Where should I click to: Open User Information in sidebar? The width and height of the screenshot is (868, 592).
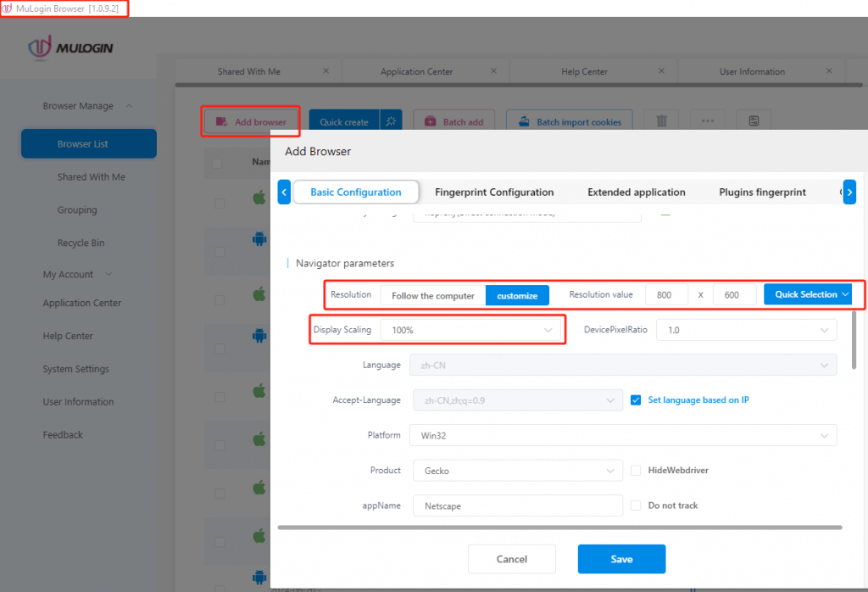tap(78, 401)
